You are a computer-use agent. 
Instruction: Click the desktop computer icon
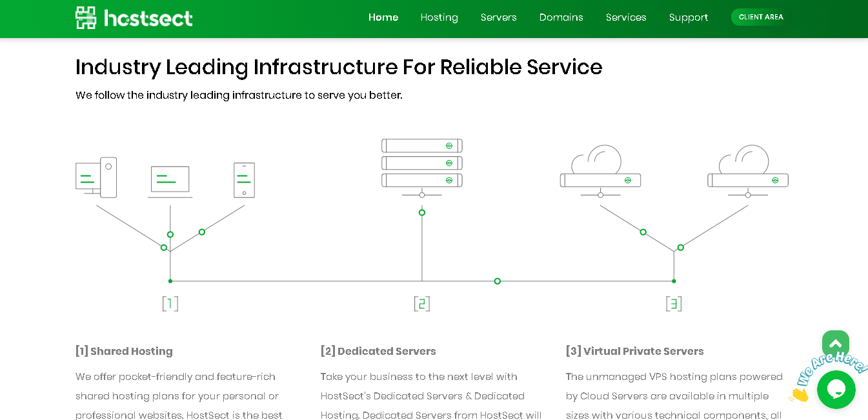point(96,177)
